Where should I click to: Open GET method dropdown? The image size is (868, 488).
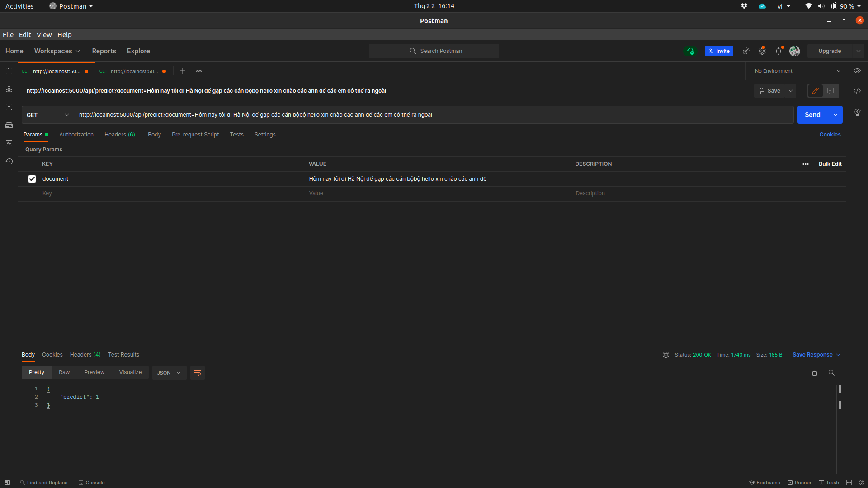coord(47,115)
